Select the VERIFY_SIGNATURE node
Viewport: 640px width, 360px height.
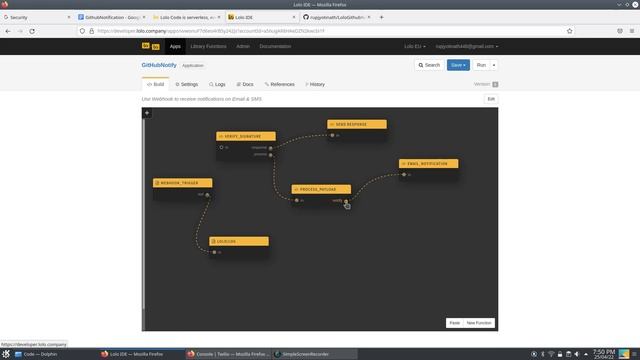click(x=246, y=136)
